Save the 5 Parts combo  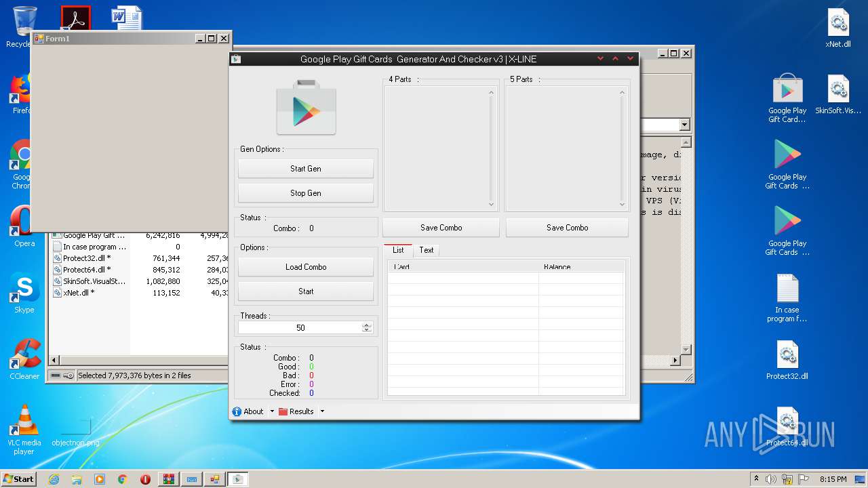[568, 228]
